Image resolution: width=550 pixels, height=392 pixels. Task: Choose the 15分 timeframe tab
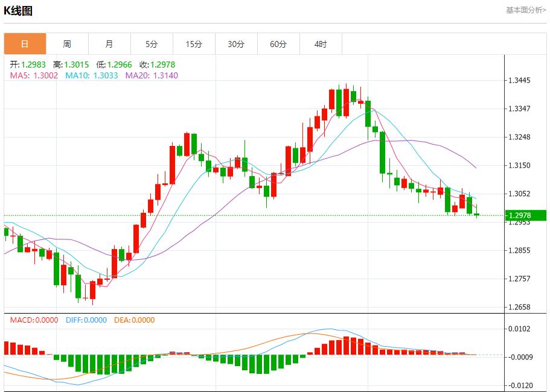pyautogui.click(x=194, y=44)
